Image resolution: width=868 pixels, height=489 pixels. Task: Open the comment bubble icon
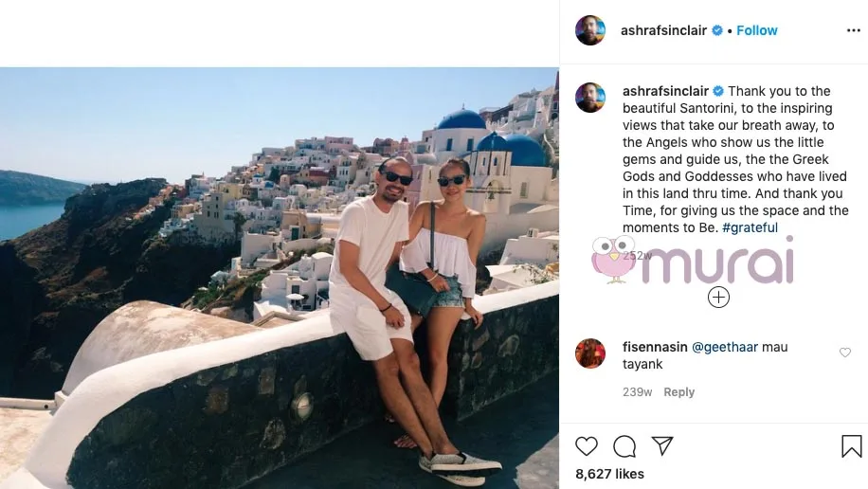coord(624,446)
